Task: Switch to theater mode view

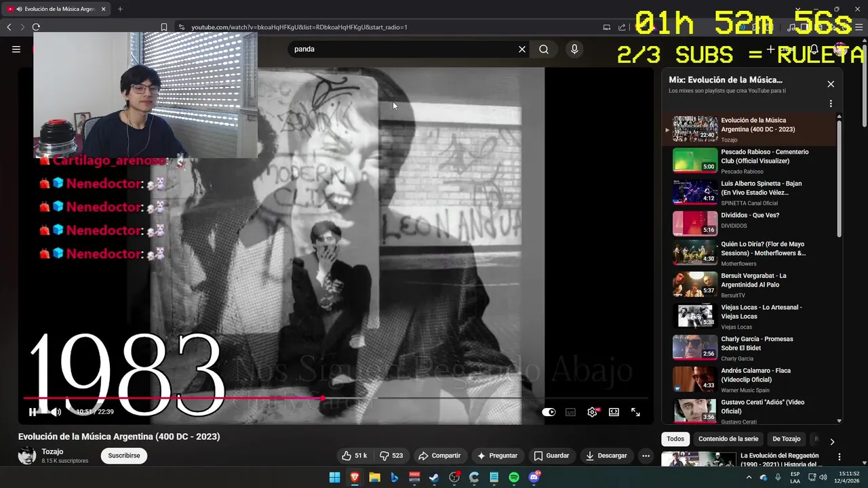Action: point(614,412)
